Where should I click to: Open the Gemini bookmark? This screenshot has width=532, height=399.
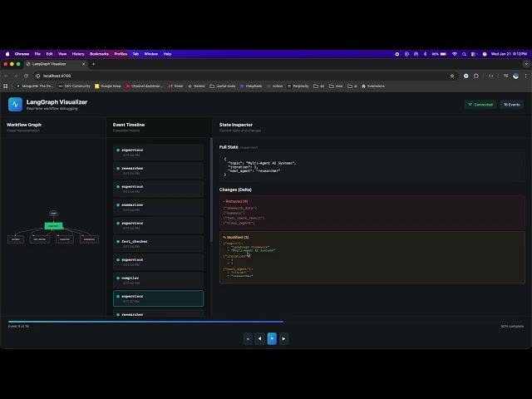(x=196, y=86)
